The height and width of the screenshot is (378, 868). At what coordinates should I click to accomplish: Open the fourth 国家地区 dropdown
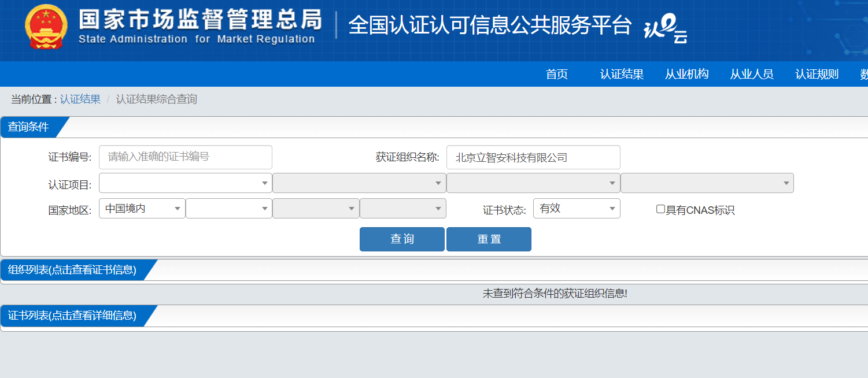[x=403, y=209]
